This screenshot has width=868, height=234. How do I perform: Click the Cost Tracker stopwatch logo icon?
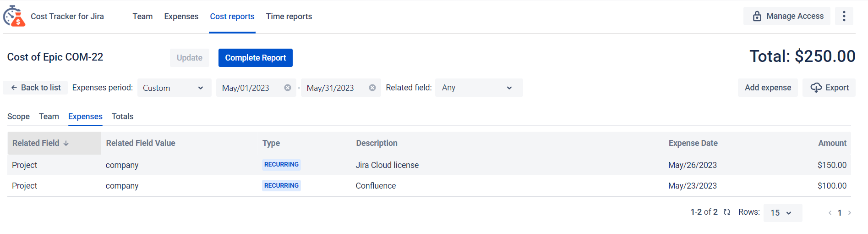pos(14,17)
